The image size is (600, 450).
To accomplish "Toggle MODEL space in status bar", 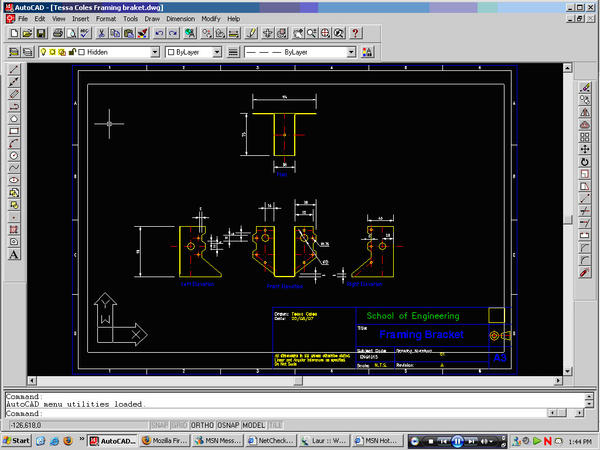I will click(254, 425).
